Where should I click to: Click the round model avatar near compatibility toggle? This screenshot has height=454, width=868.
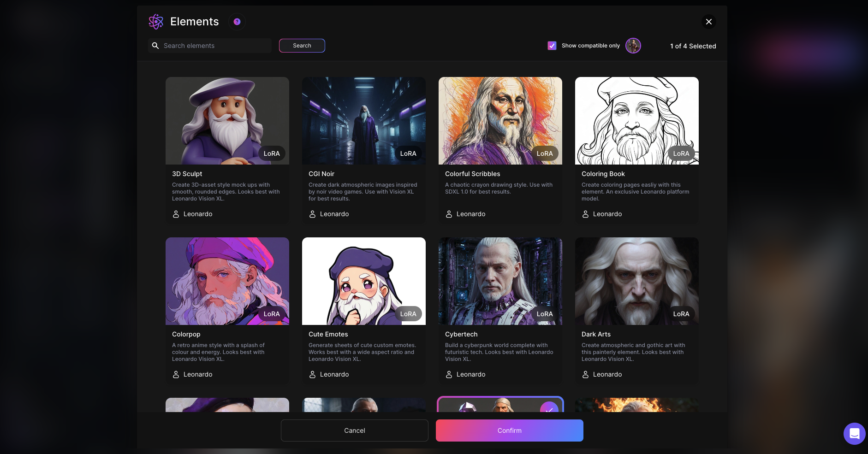coord(633,46)
